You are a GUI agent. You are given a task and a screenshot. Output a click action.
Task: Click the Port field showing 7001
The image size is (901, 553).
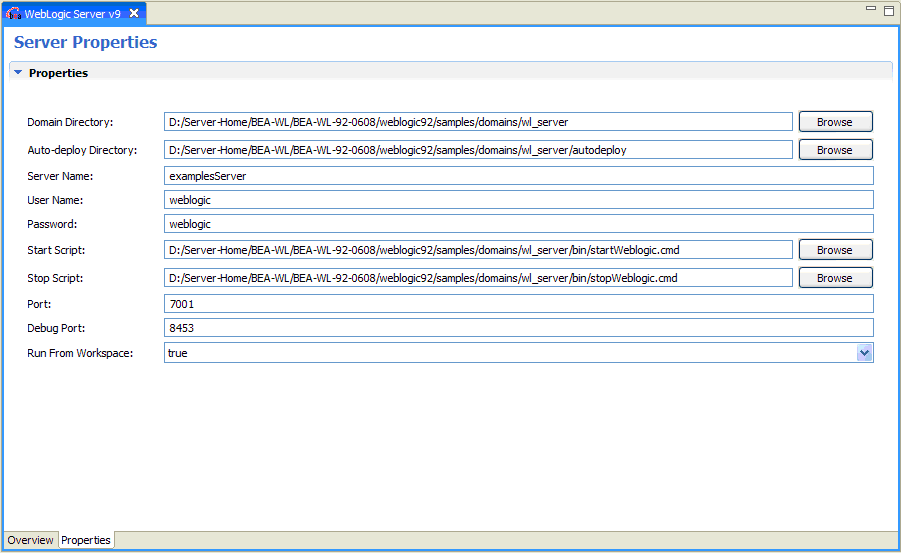pos(519,304)
